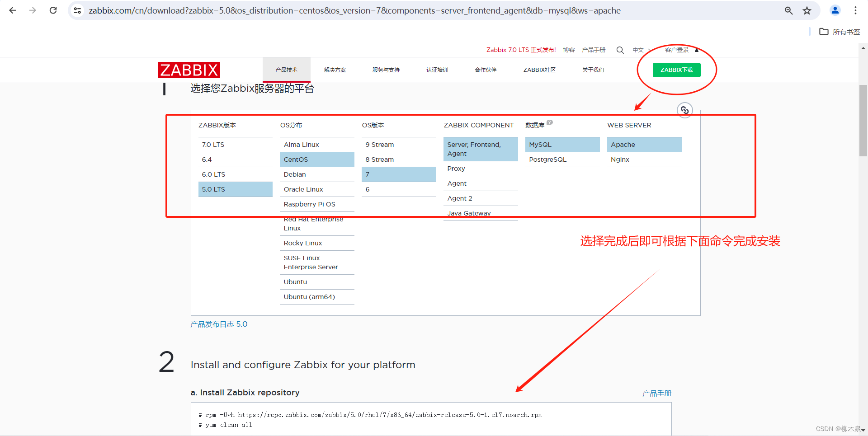The width and height of the screenshot is (868, 436).
Task: Open the 产品手册 link beside Install repository
Action: click(657, 393)
